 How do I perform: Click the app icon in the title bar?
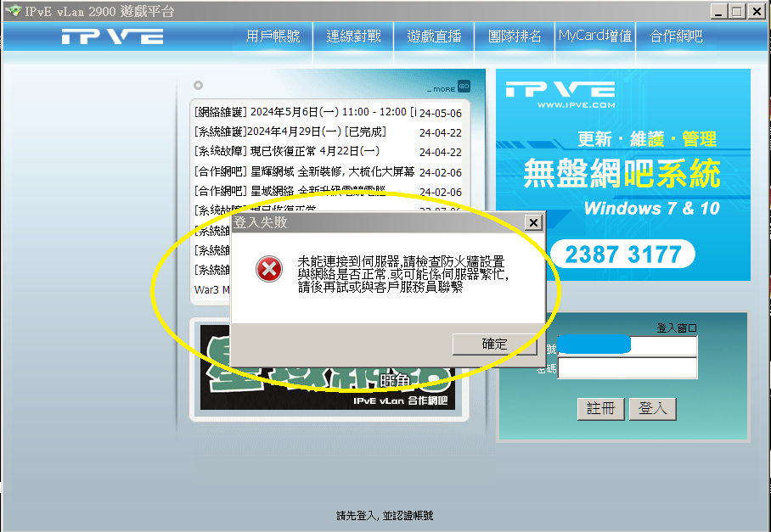pos(13,10)
